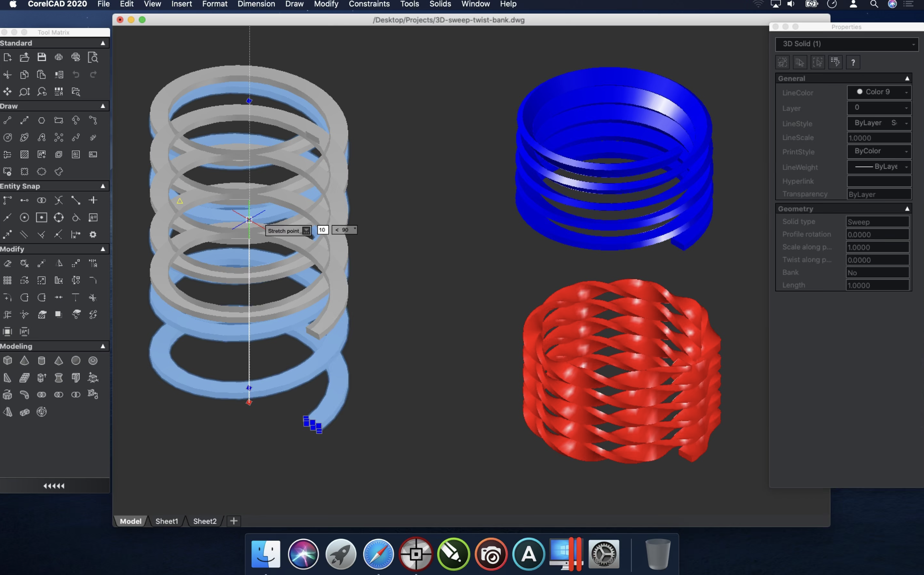Click the Twist along path value field
Screen dimensions: 924x575
[877, 260]
